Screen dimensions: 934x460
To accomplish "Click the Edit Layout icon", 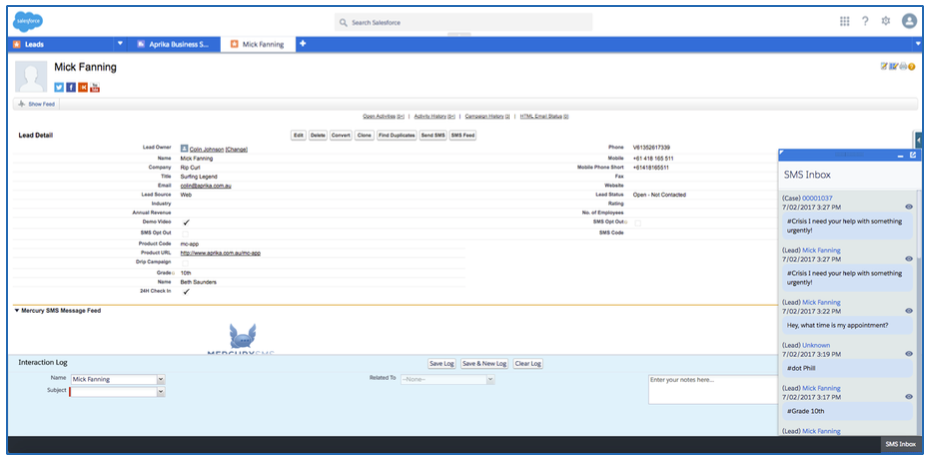I will click(x=893, y=66).
